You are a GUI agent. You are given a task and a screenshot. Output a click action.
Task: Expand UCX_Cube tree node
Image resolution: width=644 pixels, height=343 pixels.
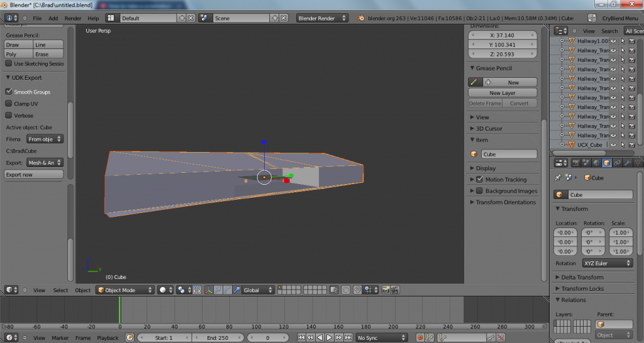point(562,145)
